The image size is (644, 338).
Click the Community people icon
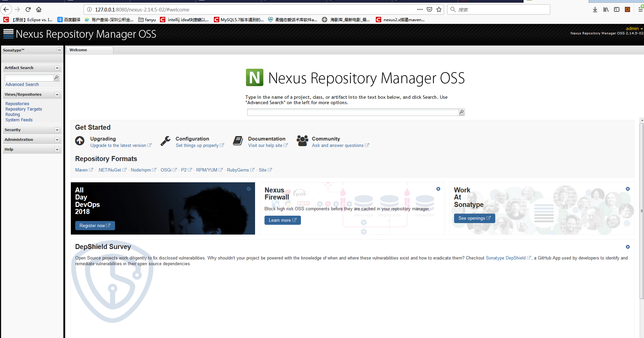pyautogui.click(x=302, y=141)
